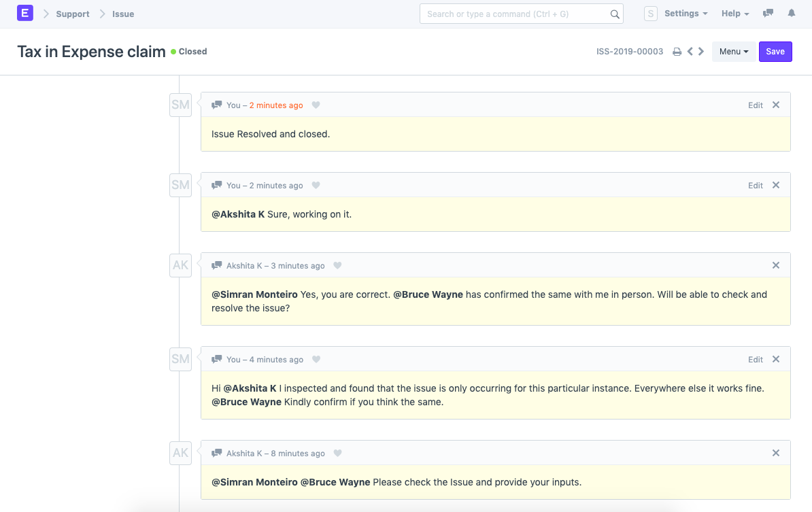This screenshot has height=512, width=812.
Task: Print this issue via printer icon
Action: pyautogui.click(x=677, y=52)
